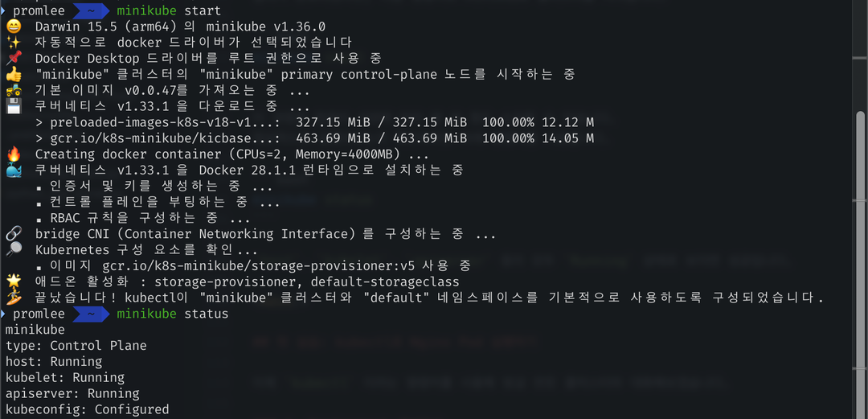Click the whale emoji beside Docker 28.1.1 line

(x=13, y=170)
